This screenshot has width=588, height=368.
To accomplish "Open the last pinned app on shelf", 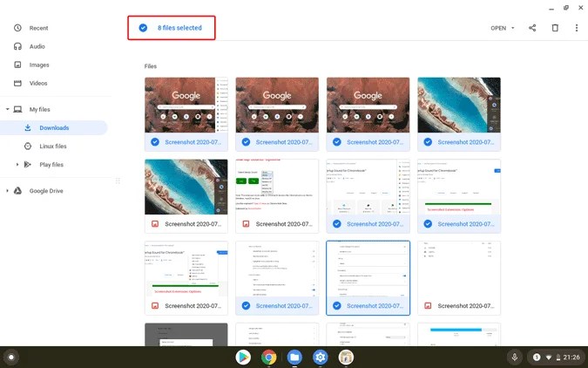I will tap(346, 358).
